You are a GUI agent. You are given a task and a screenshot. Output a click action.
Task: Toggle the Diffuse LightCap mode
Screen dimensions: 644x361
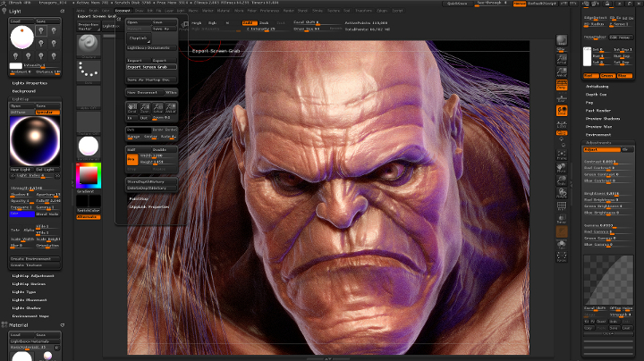point(22,112)
